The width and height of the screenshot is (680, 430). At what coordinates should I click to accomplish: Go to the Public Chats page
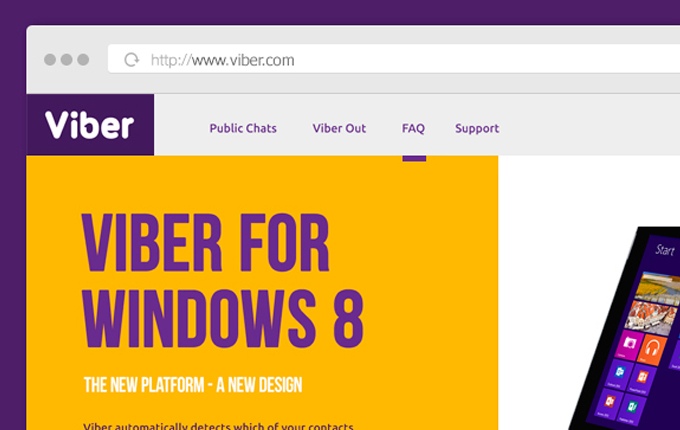[x=243, y=128]
